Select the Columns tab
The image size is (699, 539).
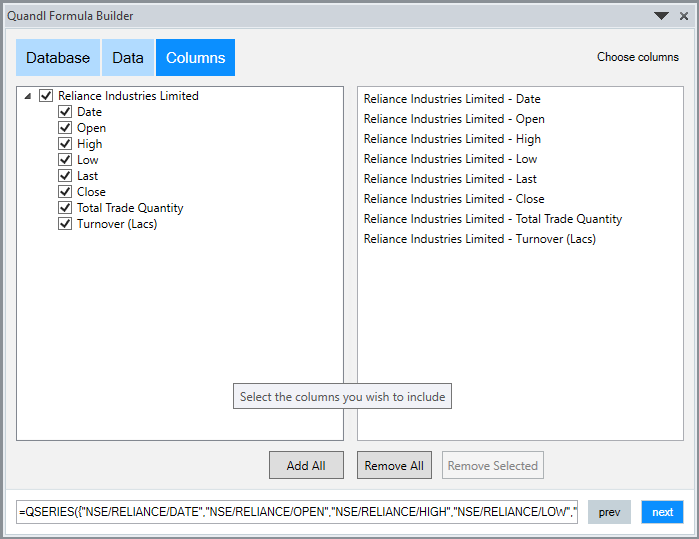[195, 58]
